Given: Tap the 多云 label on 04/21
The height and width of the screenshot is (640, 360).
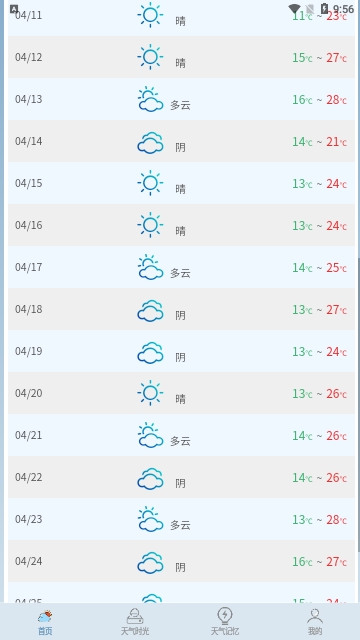Looking at the screenshot, I should coord(180,441).
